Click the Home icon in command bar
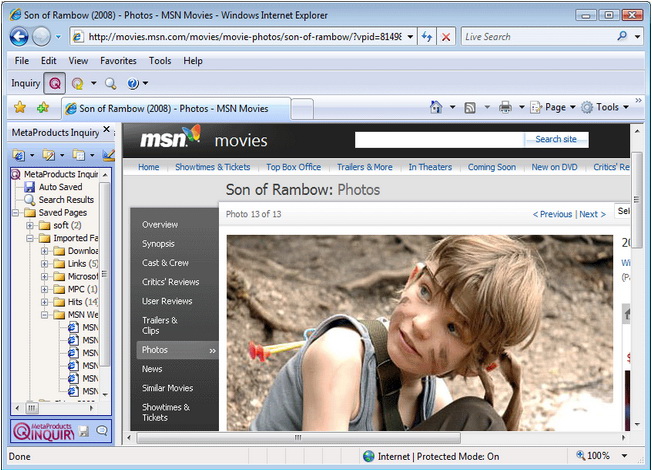 pyautogui.click(x=436, y=107)
